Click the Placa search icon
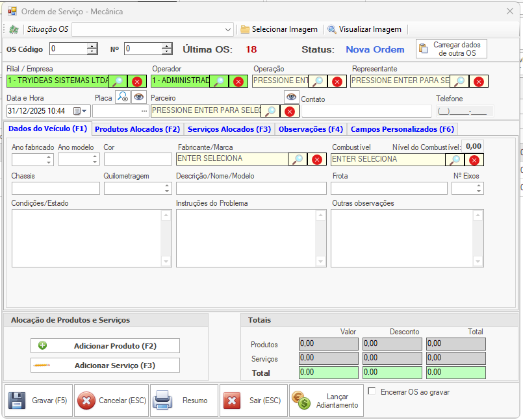523x420 pixels. (122, 97)
